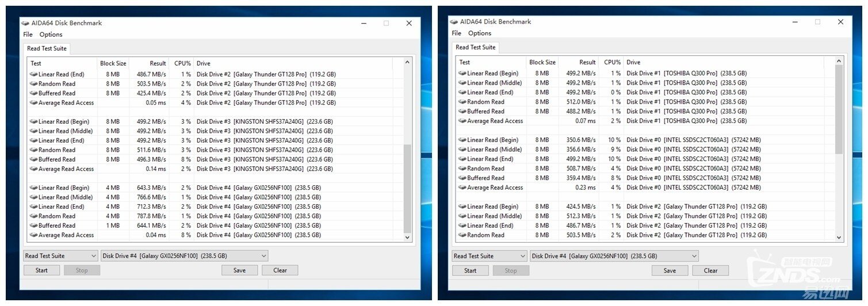Click the Save button in left window
This screenshot has width=868, height=306.
click(x=239, y=270)
